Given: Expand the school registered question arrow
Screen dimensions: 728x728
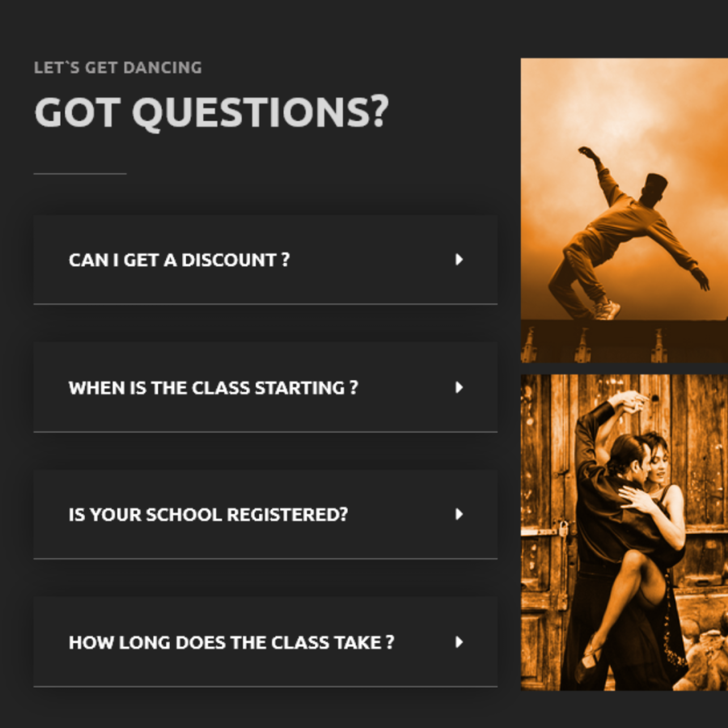Looking at the screenshot, I should tap(459, 514).
